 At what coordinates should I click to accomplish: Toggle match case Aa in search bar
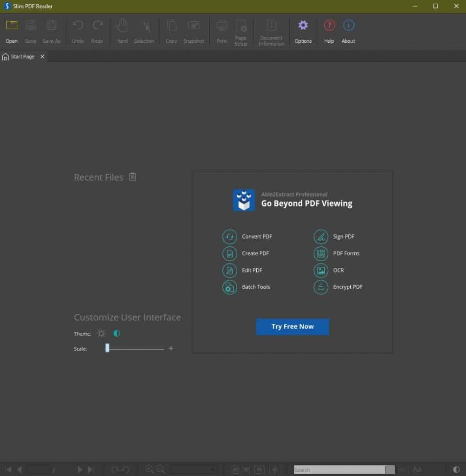click(x=417, y=469)
